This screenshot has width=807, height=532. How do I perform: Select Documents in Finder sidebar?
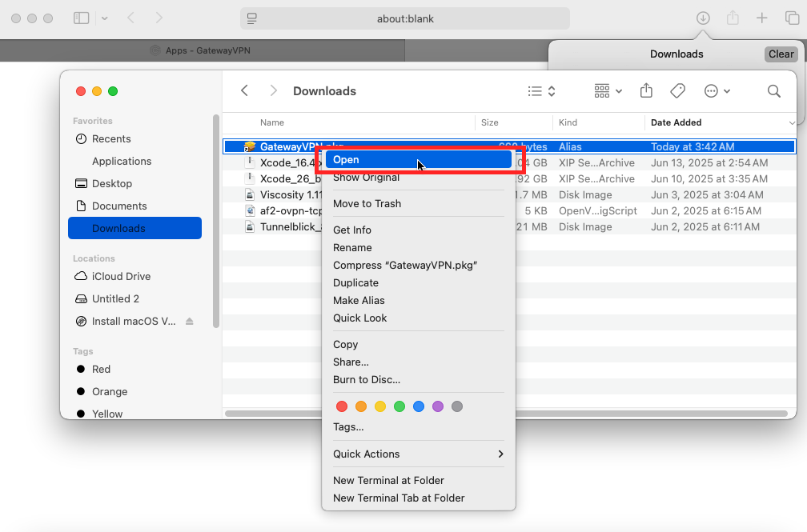134,206
